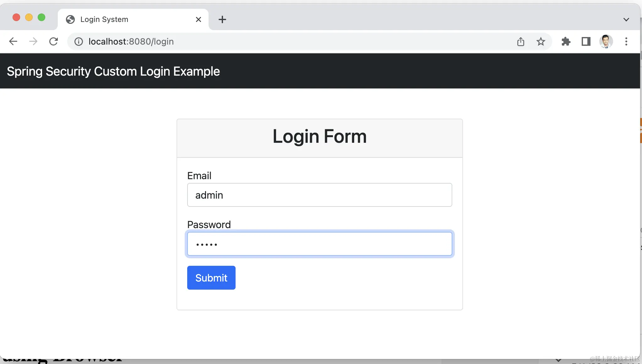Click inside the Email input field
642x364 pixels.
pos(319,195)
